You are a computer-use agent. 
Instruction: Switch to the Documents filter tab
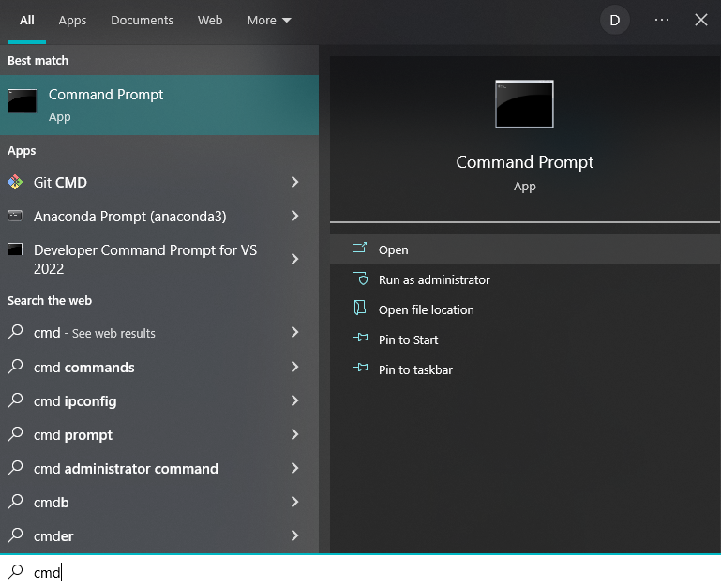click(x=143, y=21)
